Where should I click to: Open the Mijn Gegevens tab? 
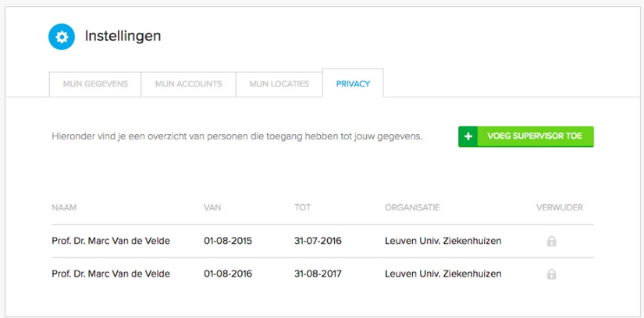pyautogui.click(x=95, y=84)
